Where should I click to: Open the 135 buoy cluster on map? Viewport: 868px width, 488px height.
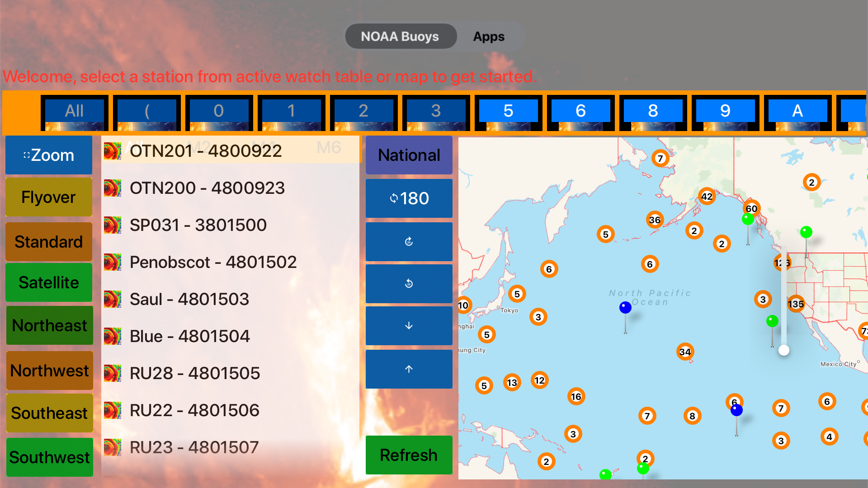click(x=796, y=304)
